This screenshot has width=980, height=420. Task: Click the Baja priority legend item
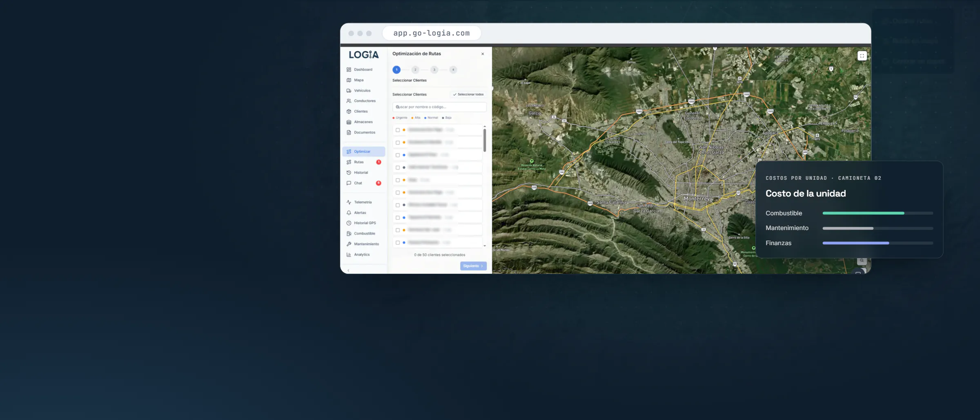(447, 118)
